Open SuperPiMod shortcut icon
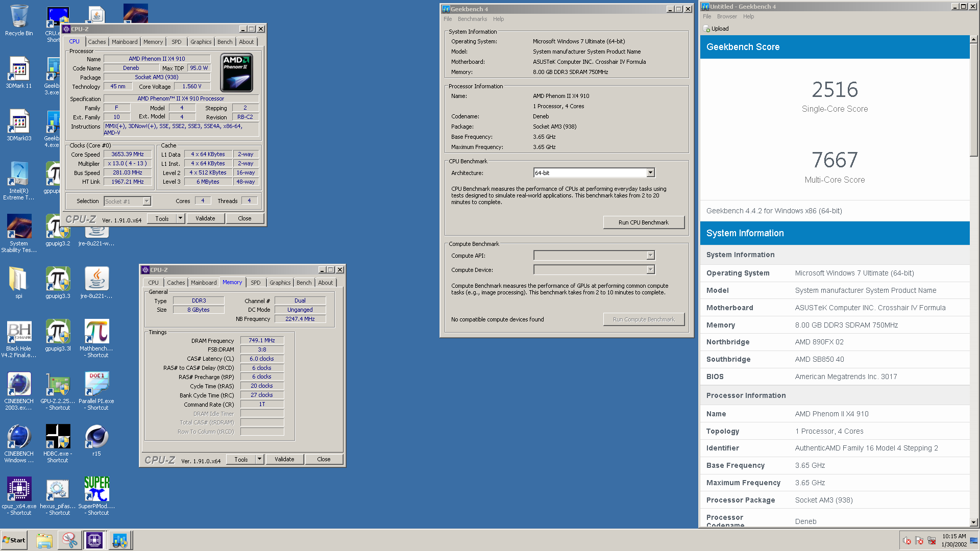The image size is (980, 551). coord(96,496)
